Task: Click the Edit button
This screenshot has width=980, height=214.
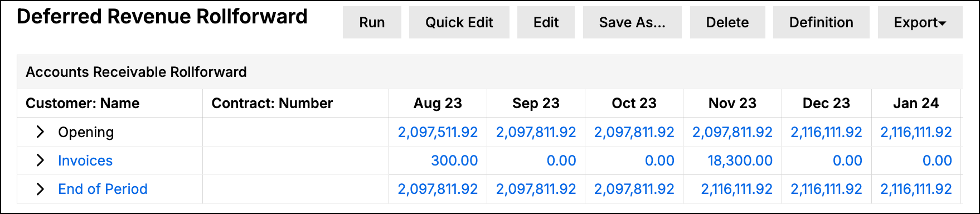Action: coord(546,23)
